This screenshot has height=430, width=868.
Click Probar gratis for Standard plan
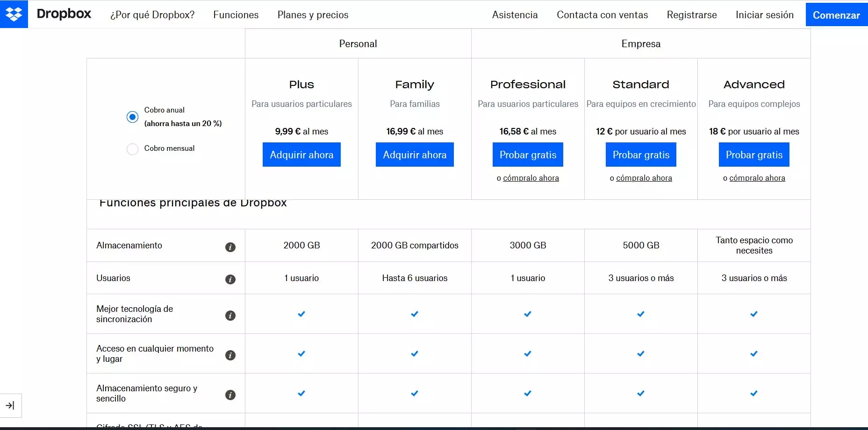(641, 155)
